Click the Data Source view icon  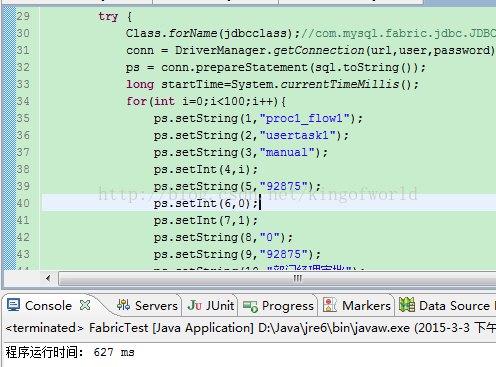407,305
